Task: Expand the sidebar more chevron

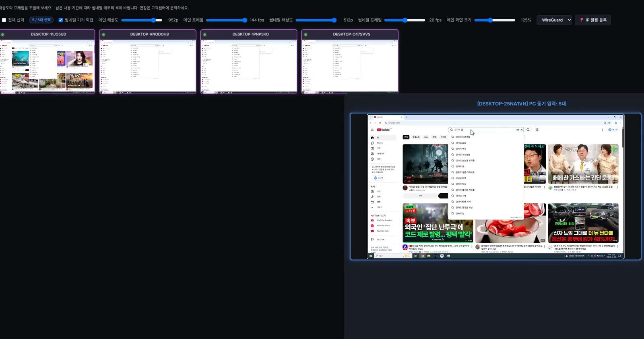Action: tap(372, 207)
